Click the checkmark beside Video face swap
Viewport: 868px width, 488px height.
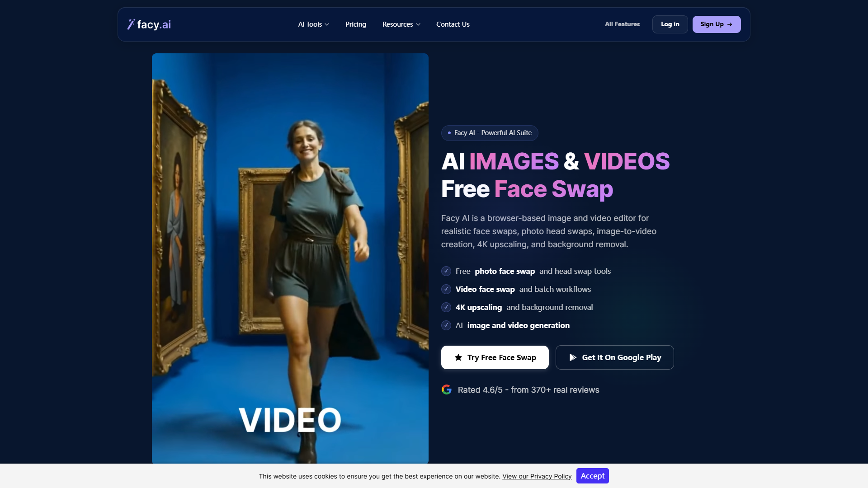[x=446, y=289]
